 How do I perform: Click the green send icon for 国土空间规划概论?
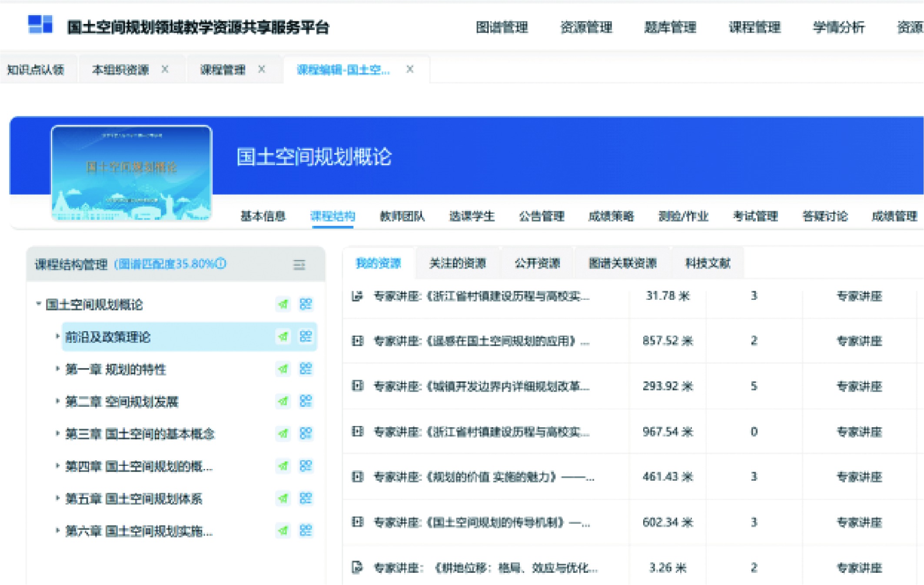283,304
